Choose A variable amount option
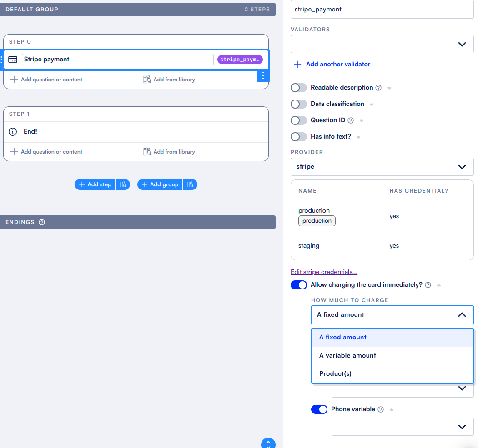 coord(392,355)
